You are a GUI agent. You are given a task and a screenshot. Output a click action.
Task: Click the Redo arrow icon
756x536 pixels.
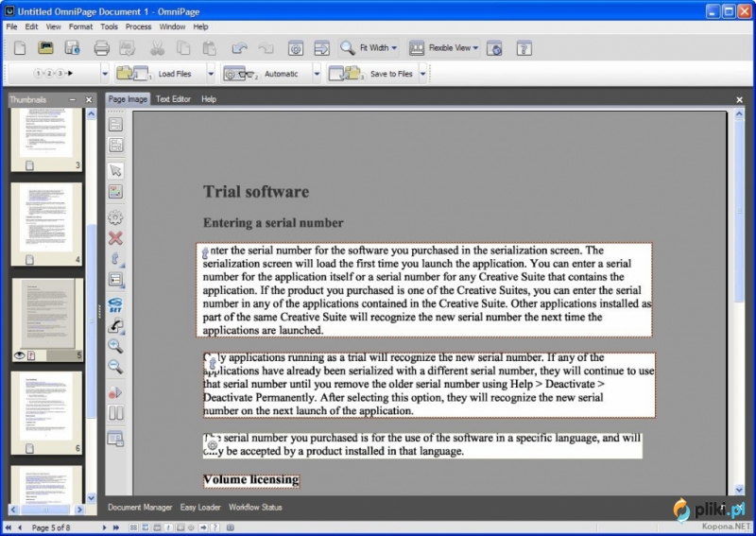(266, 48)
